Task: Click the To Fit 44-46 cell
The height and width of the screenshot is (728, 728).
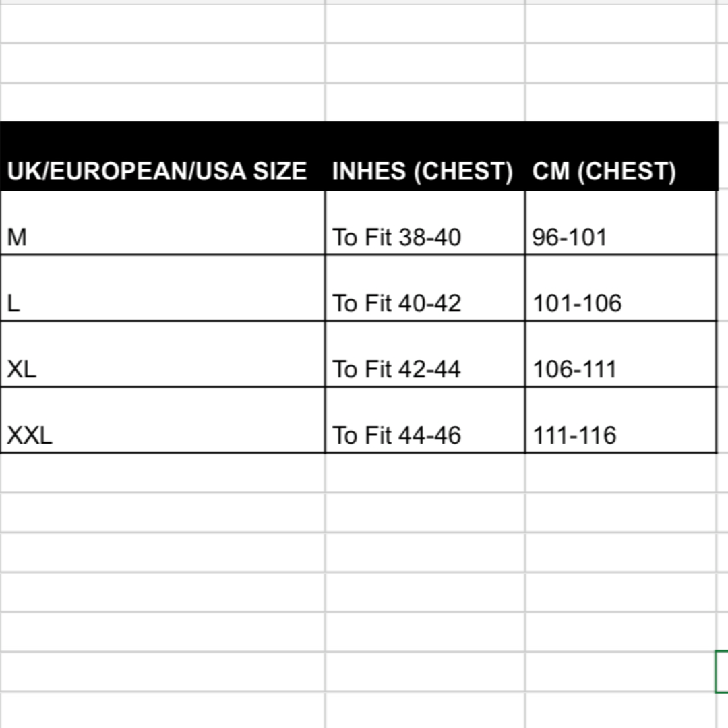Action: point(425,421)
